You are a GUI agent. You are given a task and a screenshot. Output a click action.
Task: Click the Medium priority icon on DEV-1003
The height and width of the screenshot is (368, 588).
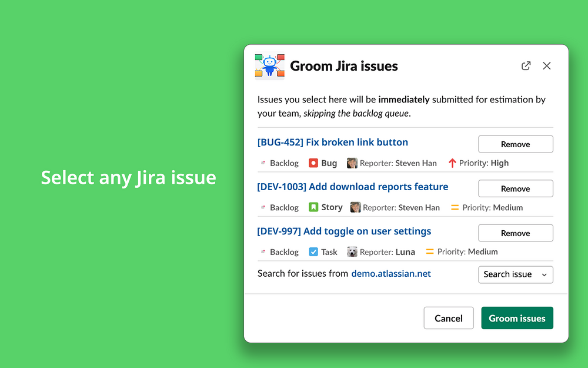tap(455, 207)
